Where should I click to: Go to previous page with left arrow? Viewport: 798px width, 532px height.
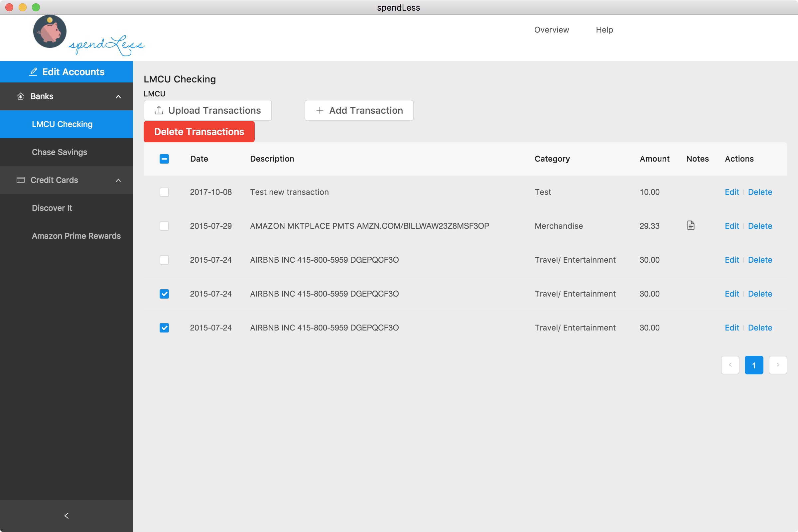click(730, 365)
